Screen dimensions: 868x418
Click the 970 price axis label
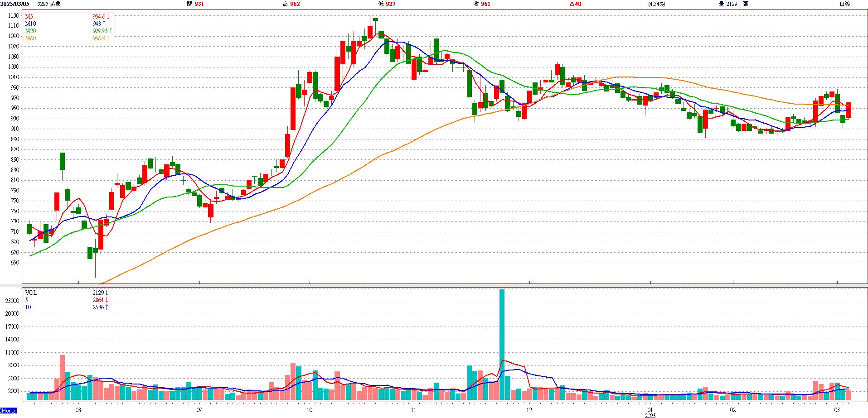15,98
